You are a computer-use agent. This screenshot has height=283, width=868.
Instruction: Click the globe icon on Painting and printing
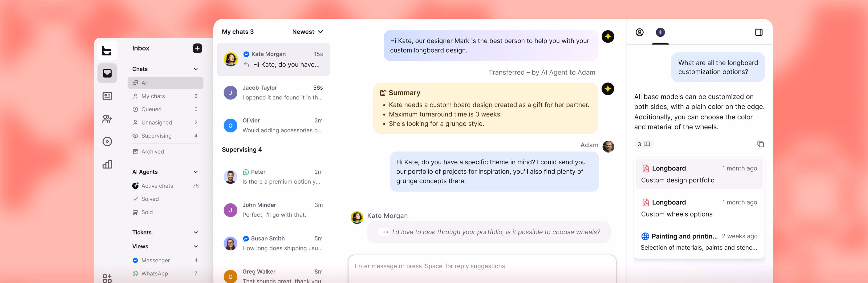point(645,236)
